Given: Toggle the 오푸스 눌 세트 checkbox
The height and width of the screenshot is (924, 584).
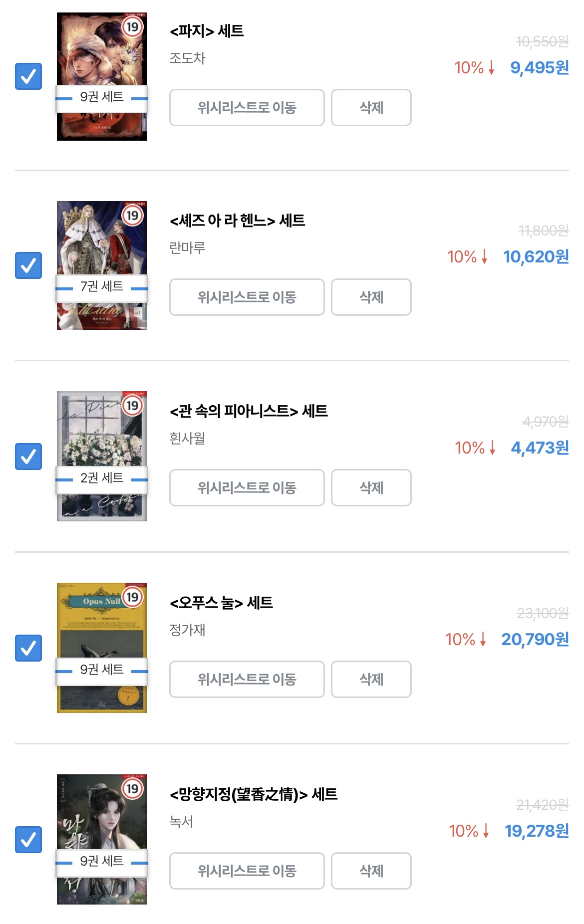Looking at the screenshot, I should [28, 648].
